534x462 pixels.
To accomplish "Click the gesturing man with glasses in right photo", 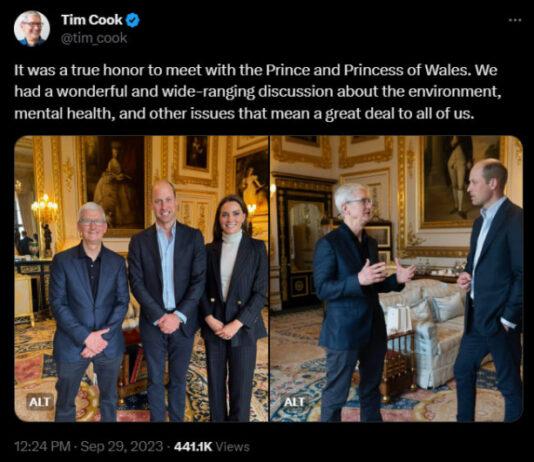I will click(358, 300).
